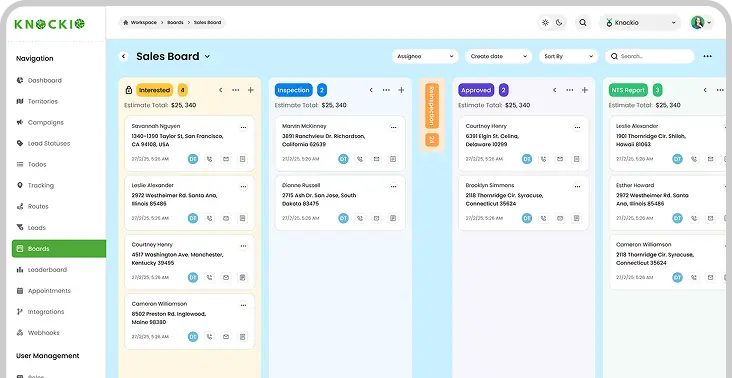Viewport: 732px width, 378px height.
Task: Open Interested column three-dot menu
Action: click(x=236, y=90)
